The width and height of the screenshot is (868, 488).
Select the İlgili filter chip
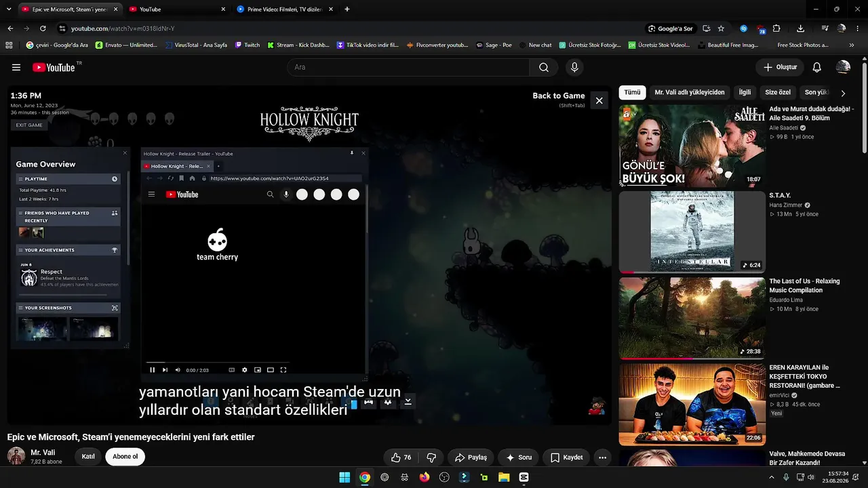745,92
